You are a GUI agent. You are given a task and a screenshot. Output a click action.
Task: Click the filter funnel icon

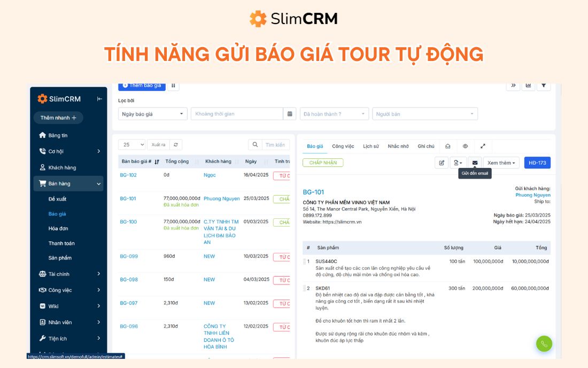tap(544, 86)
